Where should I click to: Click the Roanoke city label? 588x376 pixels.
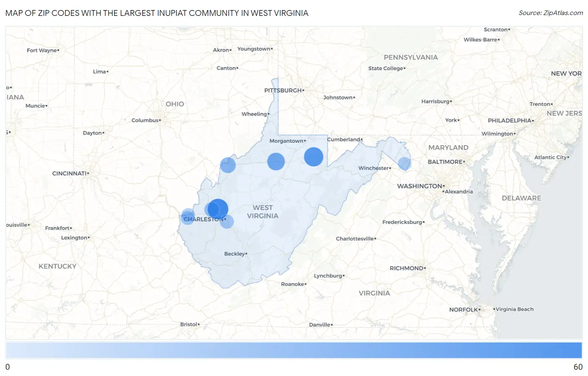293,284
